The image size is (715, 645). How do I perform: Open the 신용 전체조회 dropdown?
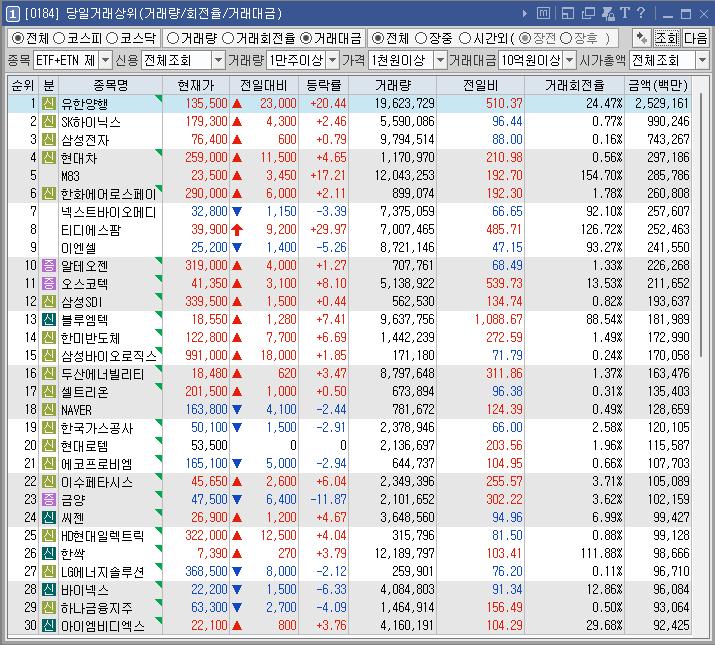pos(218,60)
